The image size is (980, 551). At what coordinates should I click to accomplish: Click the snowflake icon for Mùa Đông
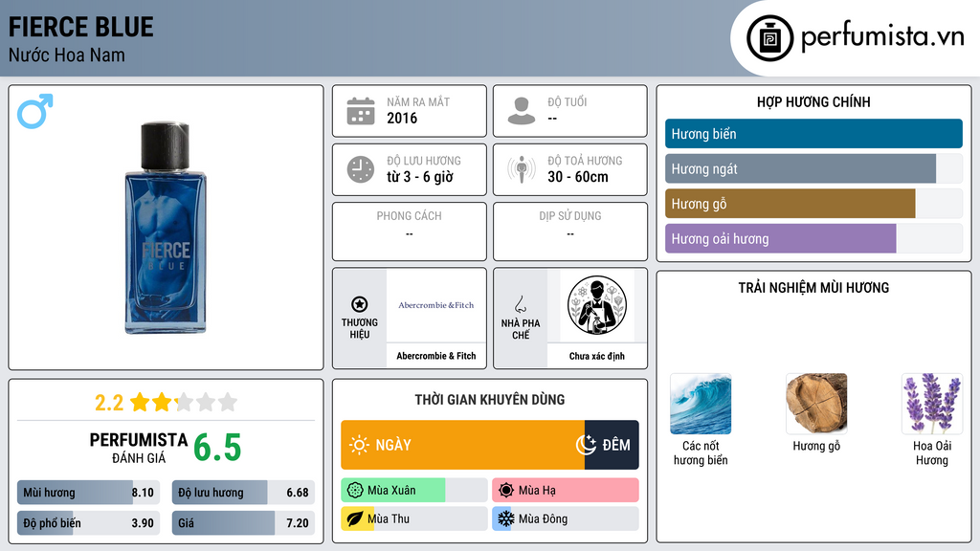pos(505,518)
